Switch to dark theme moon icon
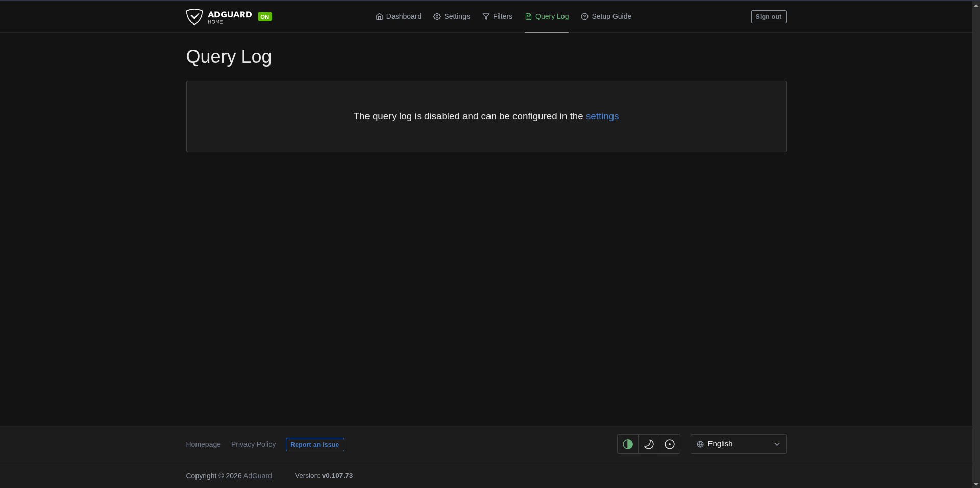The height and width of the screenshot is (488, 980). tap(649, 444)
